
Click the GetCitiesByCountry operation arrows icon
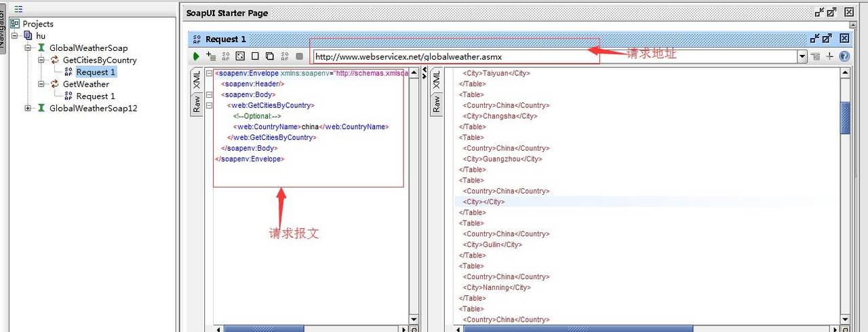click(x=54, y=60)
